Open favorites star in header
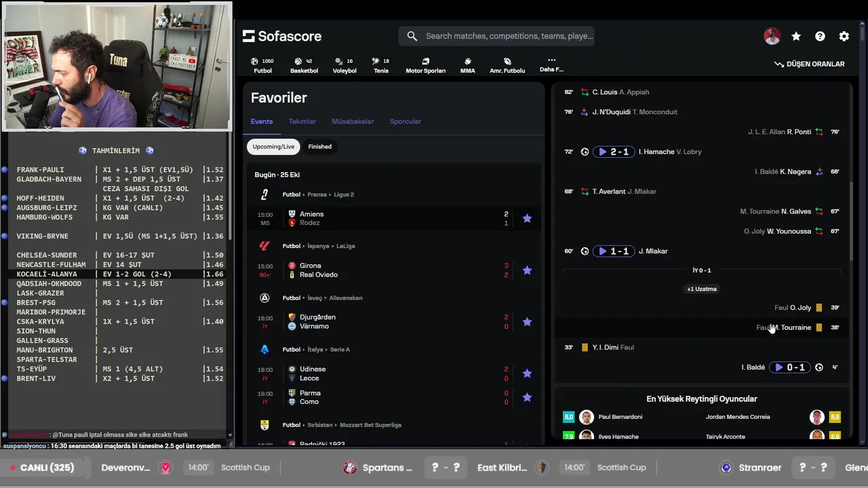Screen dimensions: 868x488 [796, 37]
